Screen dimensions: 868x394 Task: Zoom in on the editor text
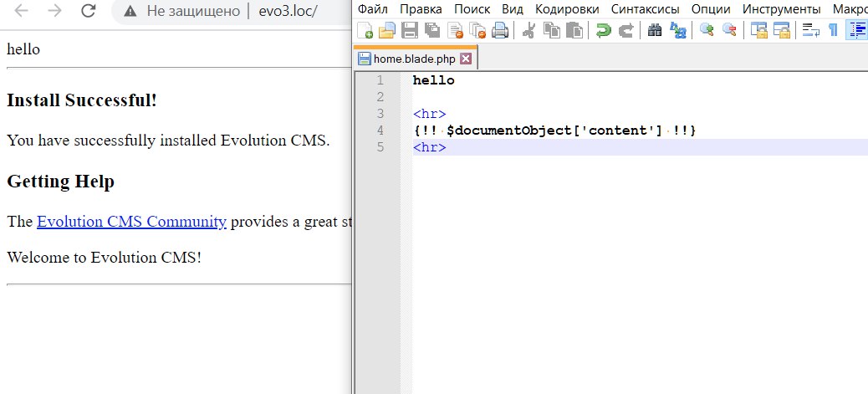(707, 30)
